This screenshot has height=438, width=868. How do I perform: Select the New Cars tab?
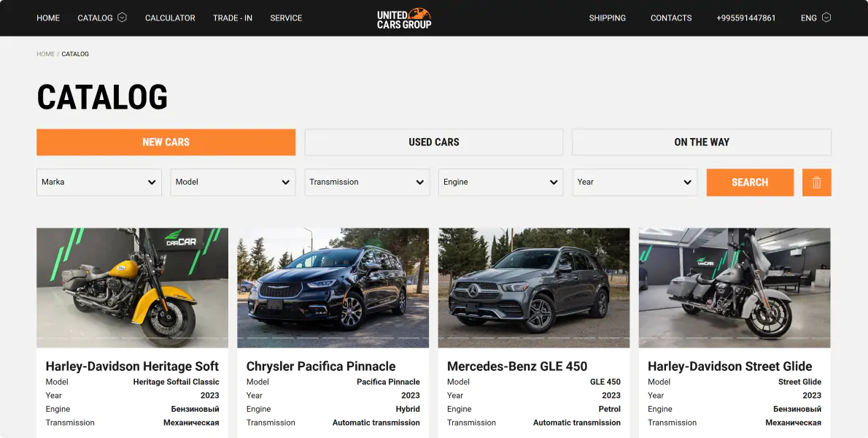pos(166,142)
